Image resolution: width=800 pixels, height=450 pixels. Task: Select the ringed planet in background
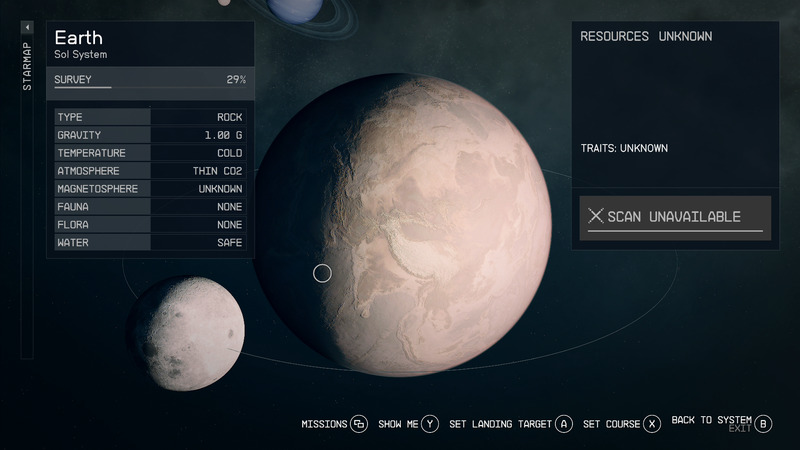(x=296, y=11)
